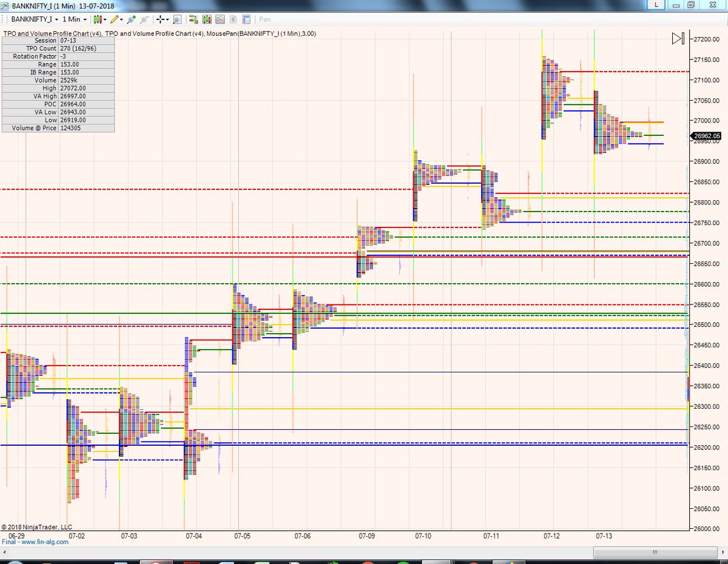
Task: Open the chart properties window icon
Action: (x=246, y=19)
